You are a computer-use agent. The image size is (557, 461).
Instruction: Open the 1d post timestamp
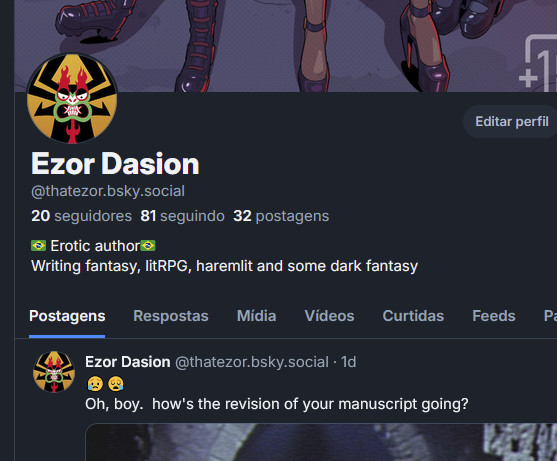point(348,362)
